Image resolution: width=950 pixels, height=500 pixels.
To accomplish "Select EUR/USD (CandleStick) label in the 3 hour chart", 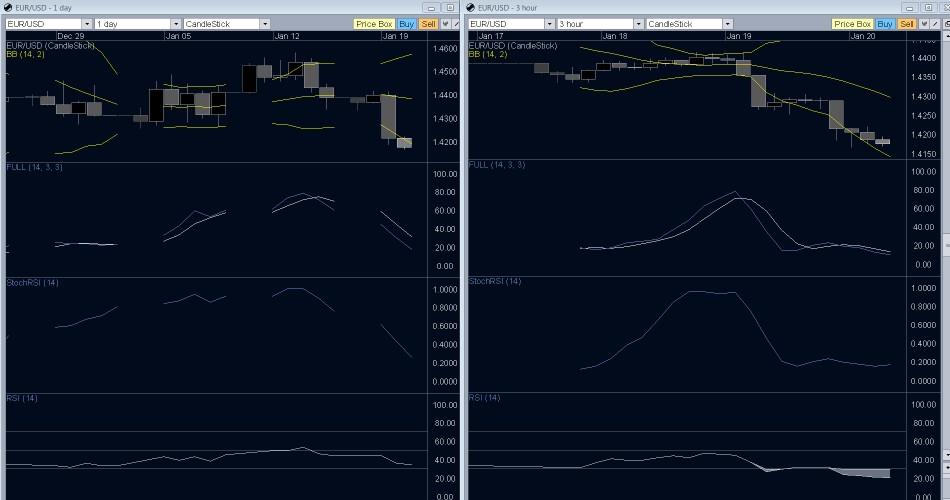I will click(x=513, y=45).
